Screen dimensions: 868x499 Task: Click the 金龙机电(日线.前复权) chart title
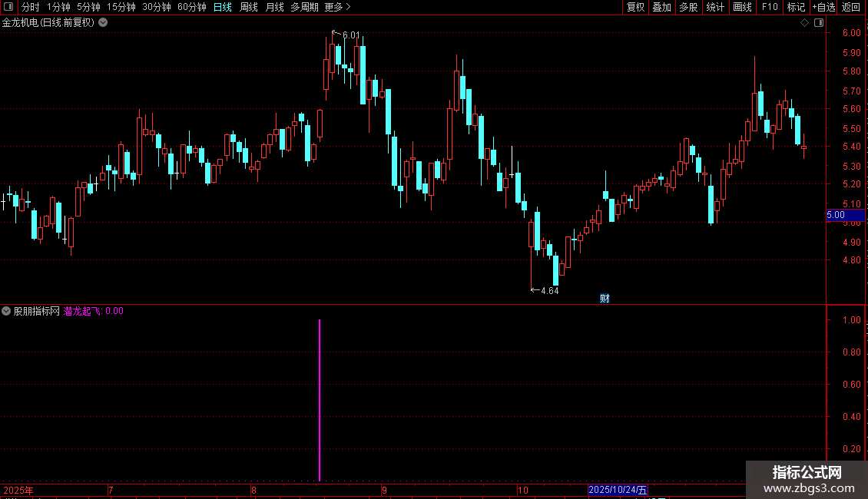point(48,23)
